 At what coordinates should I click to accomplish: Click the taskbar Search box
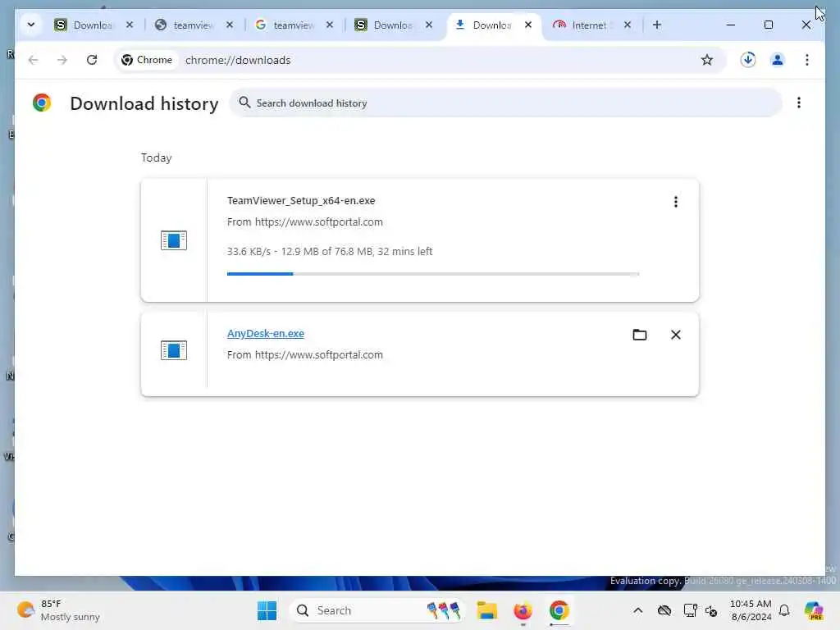(377, 610)
